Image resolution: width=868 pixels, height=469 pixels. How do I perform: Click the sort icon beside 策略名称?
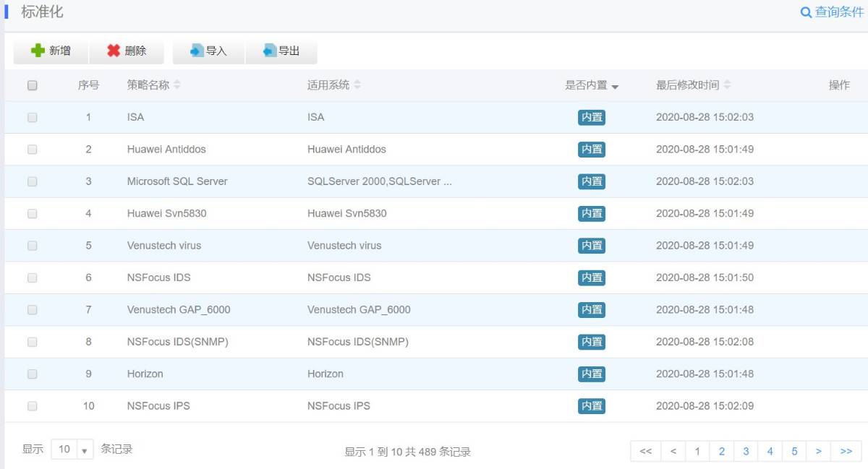(177, 85)
